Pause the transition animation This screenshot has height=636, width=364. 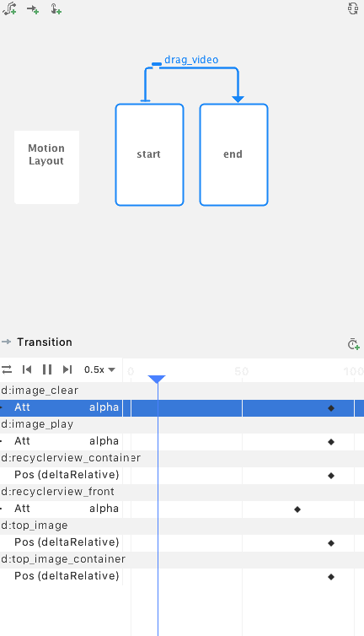pyautogui.click(x=47, y=369)
